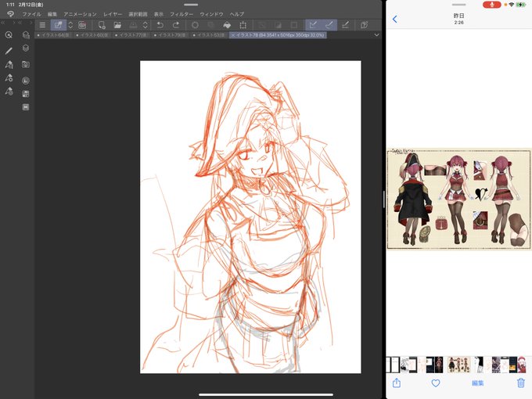Open the 表示 menu

click(x=159, y=14)
